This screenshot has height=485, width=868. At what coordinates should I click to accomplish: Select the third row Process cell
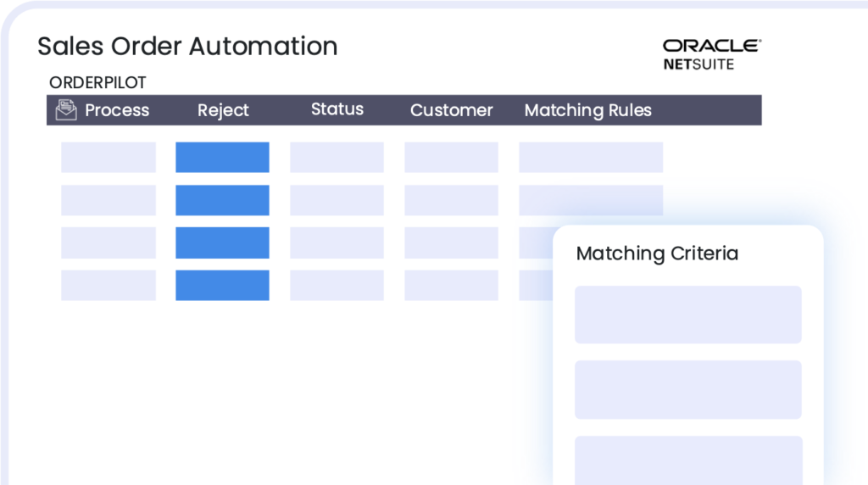pos(108,242)
